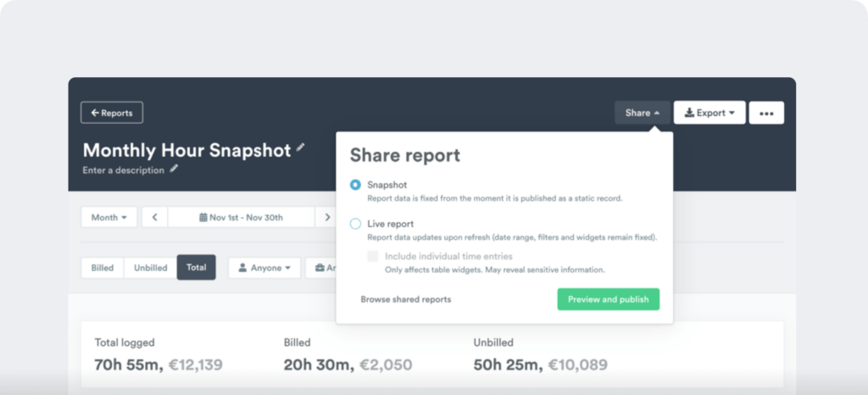Open Browse shared reports link
Viewport: 868px width, 395px height.
(406, 299)
